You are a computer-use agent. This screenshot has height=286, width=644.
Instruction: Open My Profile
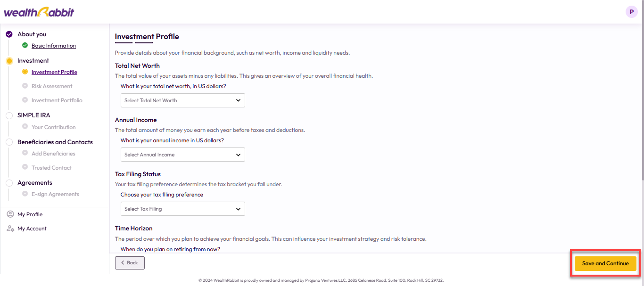tap(30, 214)
